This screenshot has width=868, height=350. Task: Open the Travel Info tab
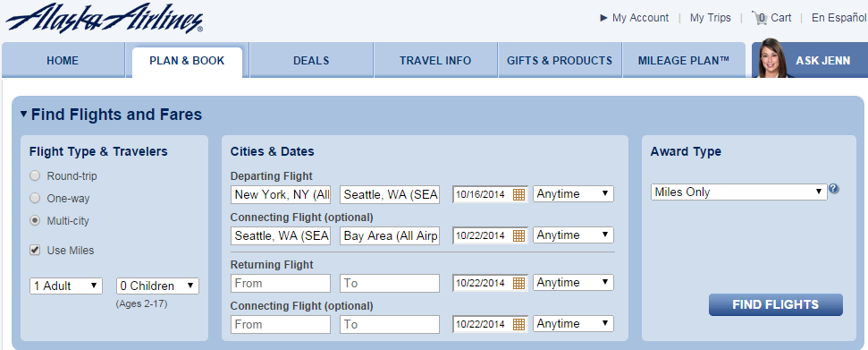pos(435,61)
